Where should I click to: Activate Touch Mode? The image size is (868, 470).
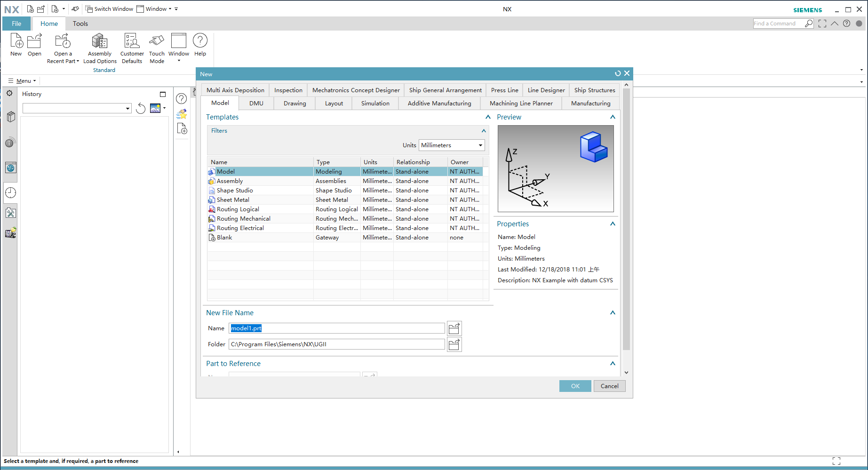point(157,48)
